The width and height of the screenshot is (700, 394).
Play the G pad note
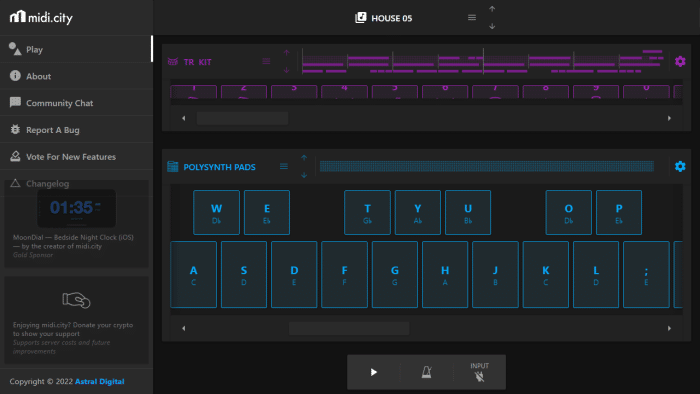click(x=395, y=275)
